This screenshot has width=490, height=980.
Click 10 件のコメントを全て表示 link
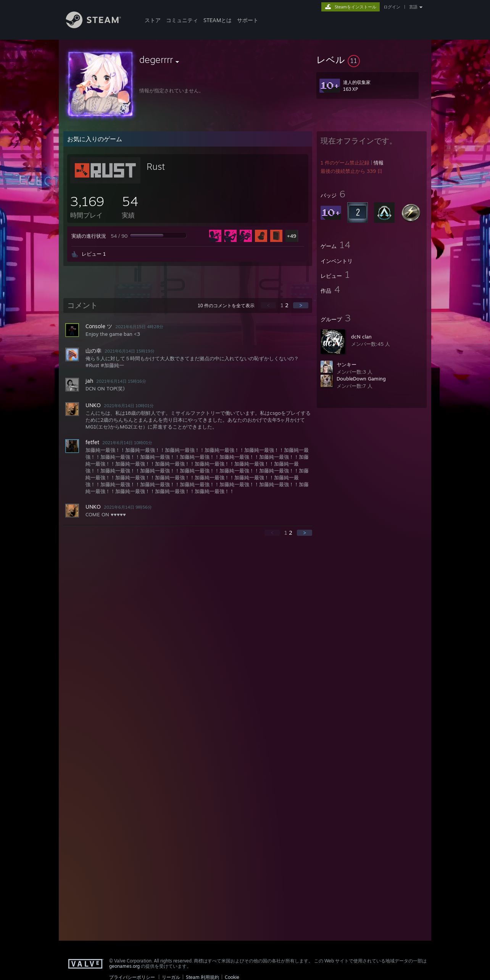pos(226,306)
